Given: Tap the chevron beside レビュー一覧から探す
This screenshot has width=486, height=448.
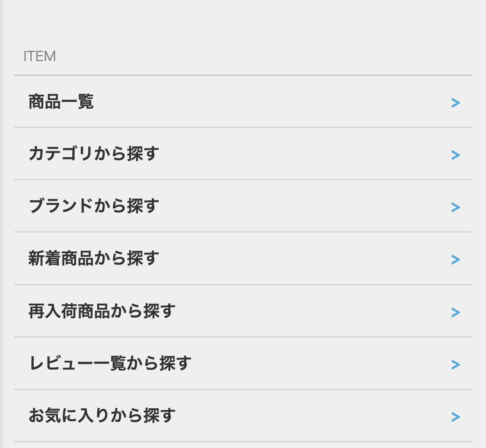Looking at the screenshot, I should pos(455,365).
